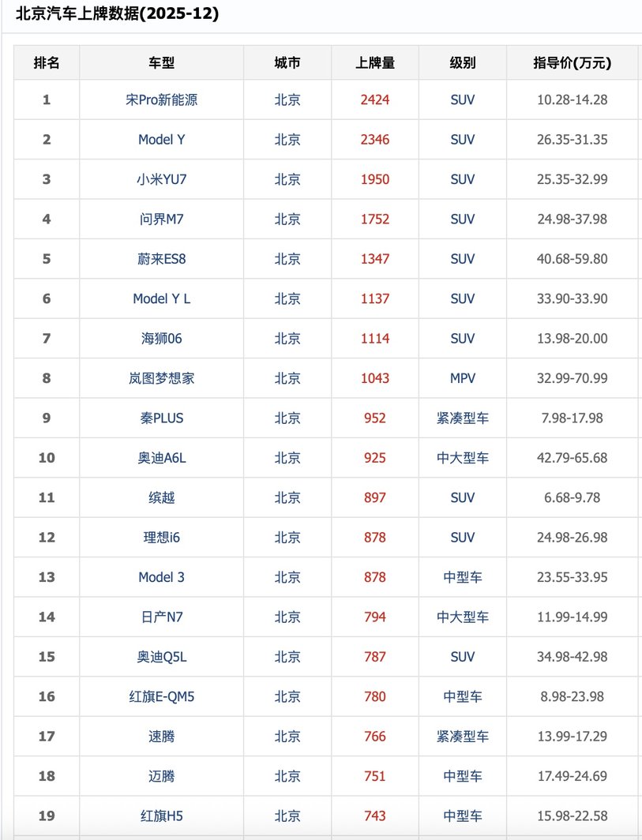This screenshot has width=642, height=840.
Task: Click the 指导价(万元) column header
Action: 572,63
